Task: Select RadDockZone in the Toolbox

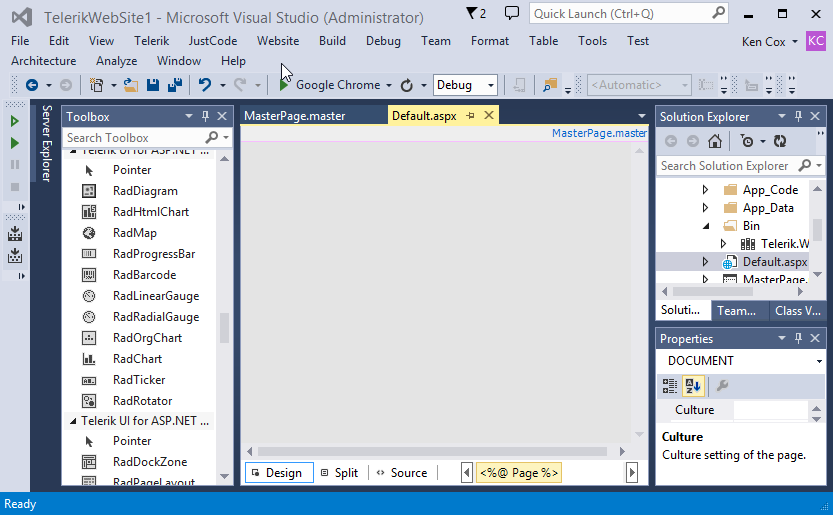Action: [x=150, y=462]
